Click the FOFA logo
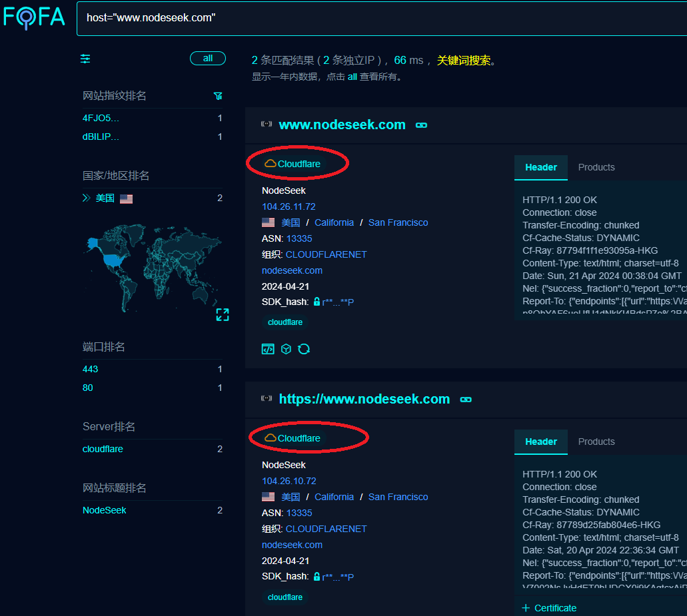Screen dimensions: 687x616 pyautogui.click(x=35, y=17)
